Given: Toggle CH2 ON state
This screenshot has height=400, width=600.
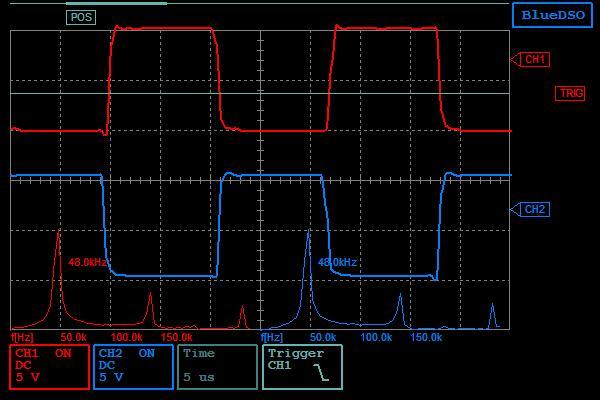Looking at the screenshot, I should coord(147,353).
